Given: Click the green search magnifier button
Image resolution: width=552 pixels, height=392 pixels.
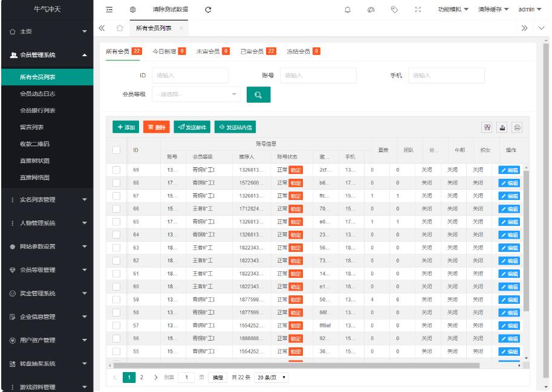Looking at the screenshot, I should [x=258, y=94].
